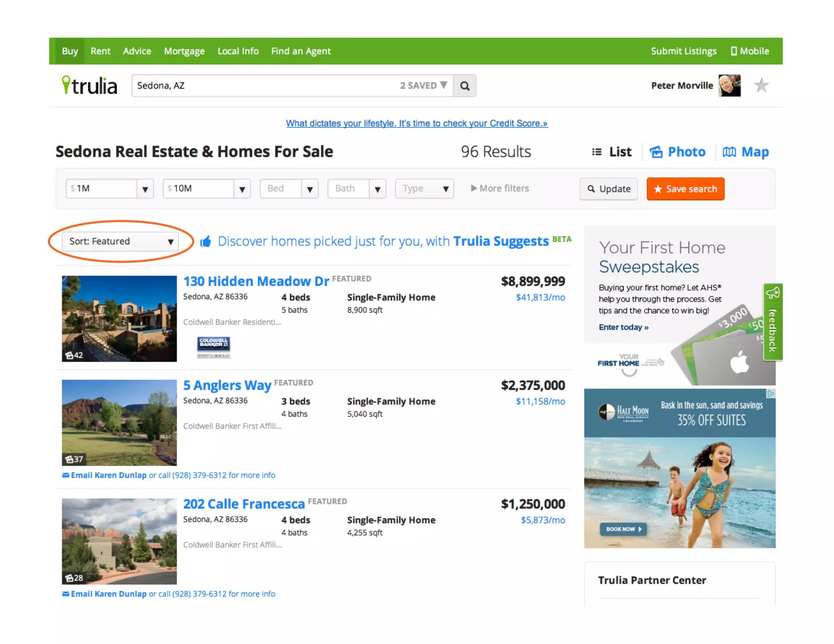Viewport: 834px width, 644px height.
Task: Click the Trulia logo
Action: 90,85
